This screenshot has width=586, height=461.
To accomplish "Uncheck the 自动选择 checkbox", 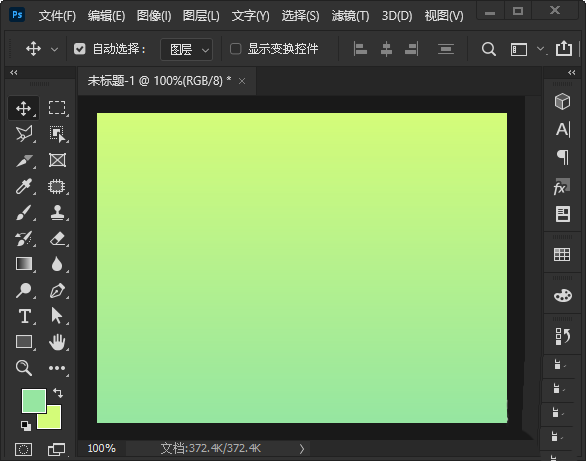I will pos(80,49).
